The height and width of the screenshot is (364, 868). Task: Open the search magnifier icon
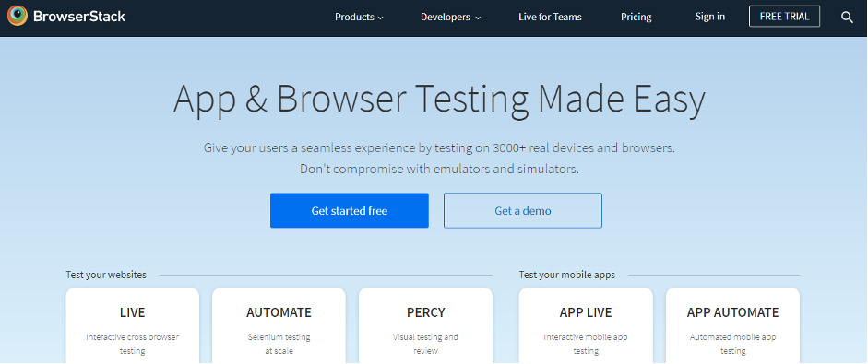click(847, 18)
